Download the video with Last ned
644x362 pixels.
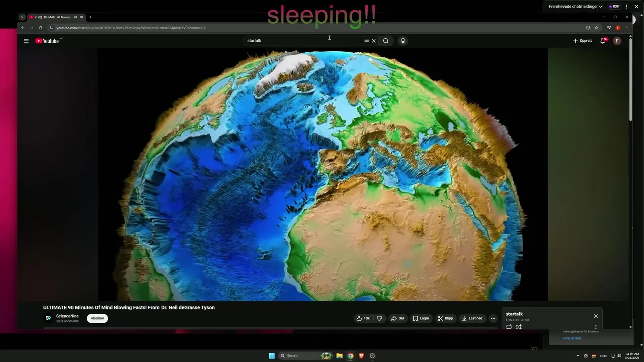coord(472,318)
